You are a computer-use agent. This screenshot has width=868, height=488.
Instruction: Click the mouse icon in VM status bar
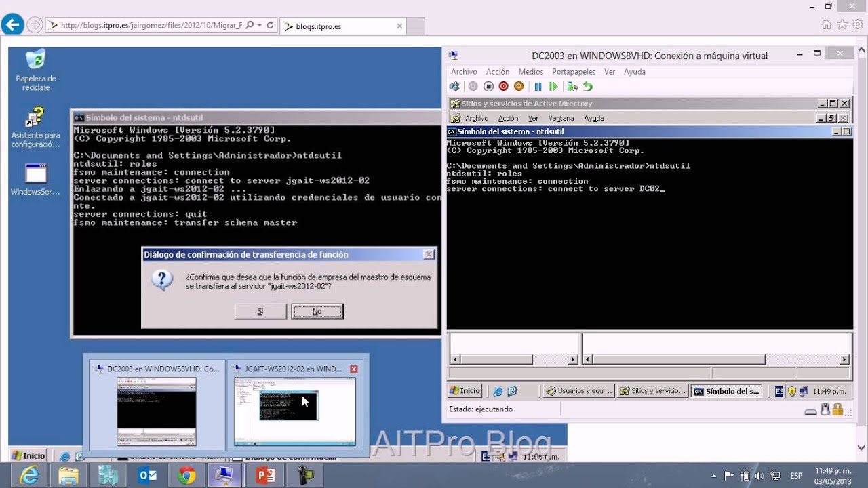click(825, 409)
